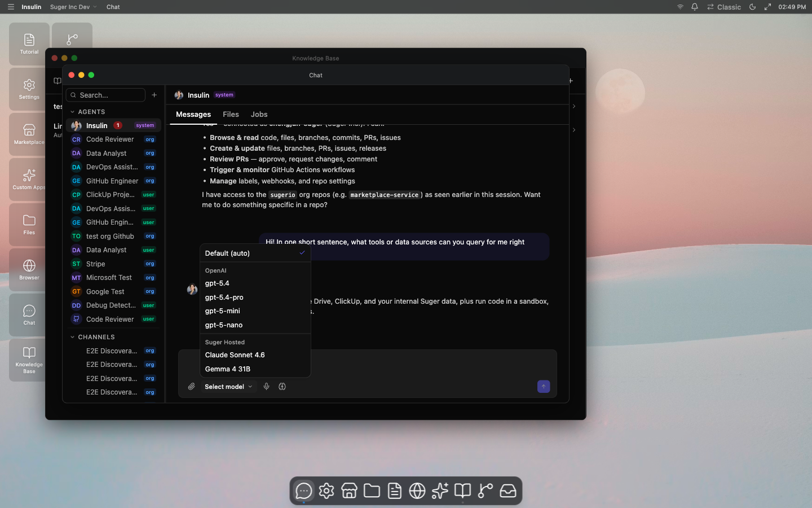
Task: Select the test org Github agent
Action: [x=113, y=236]
